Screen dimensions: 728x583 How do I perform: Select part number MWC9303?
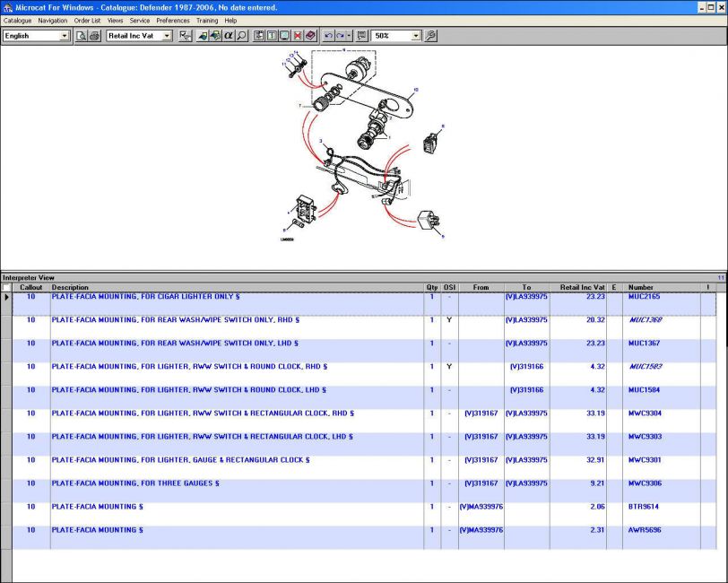pos(645,437)
